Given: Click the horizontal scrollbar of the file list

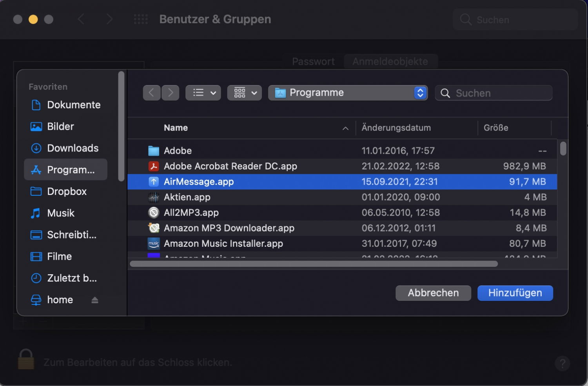Looking at the screenshot, I should click(x=314, y=264).
